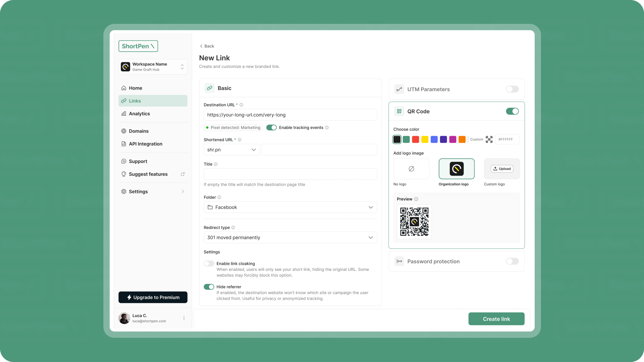The image size is (644, 362).
Task: Click the Preview info icon
Action: coord(416,199)
